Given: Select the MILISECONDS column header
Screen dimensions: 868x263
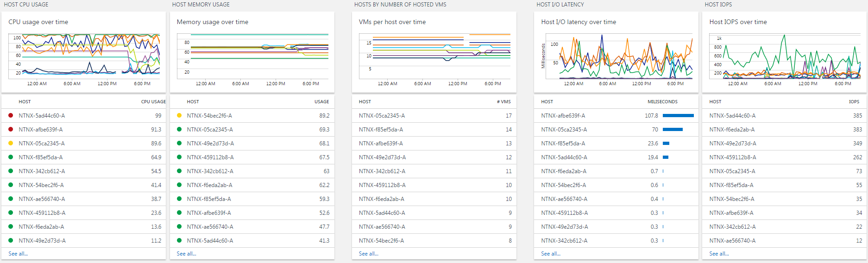Looking at the screenshot, I should 662,101.
